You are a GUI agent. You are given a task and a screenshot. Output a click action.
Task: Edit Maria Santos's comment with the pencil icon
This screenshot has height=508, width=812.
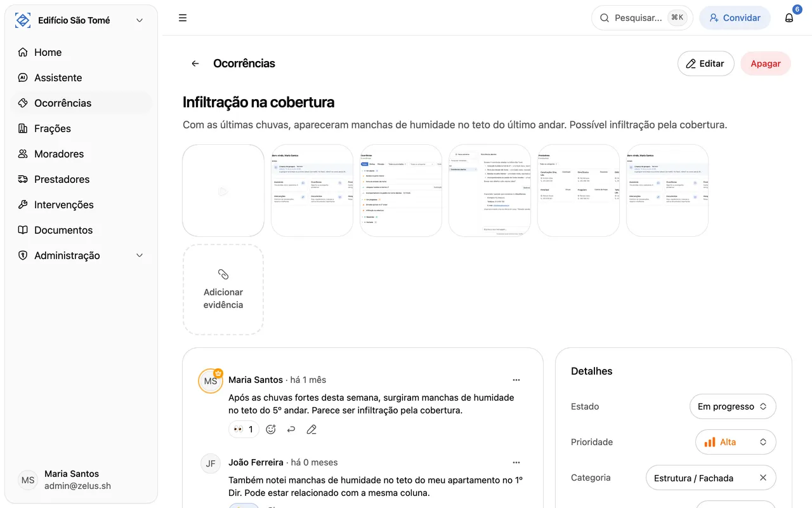311,429
